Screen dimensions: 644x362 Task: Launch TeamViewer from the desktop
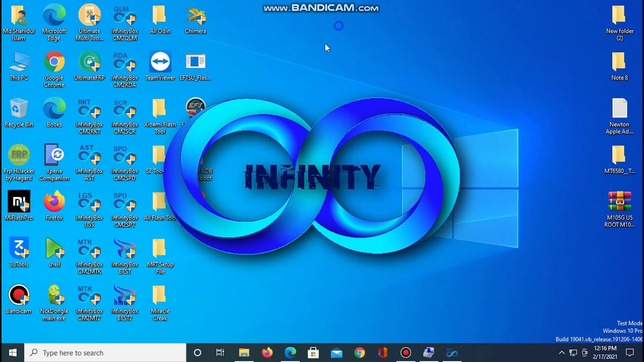[x=160, y=66]
